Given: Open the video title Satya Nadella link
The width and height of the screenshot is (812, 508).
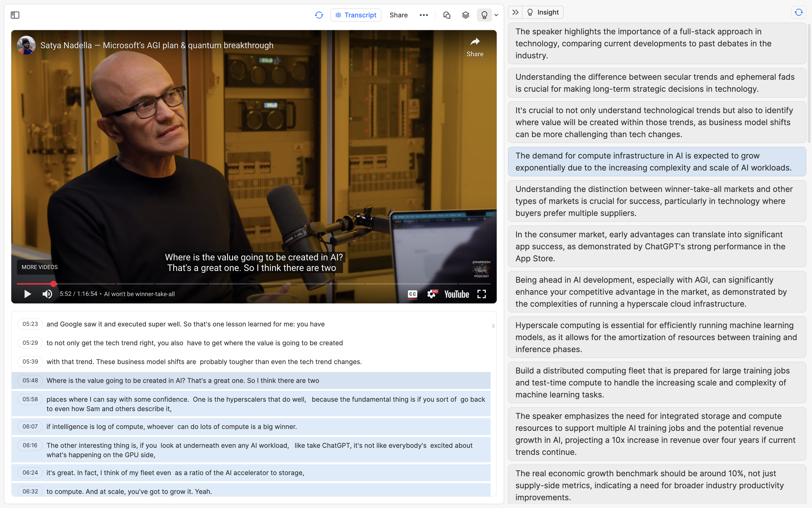Looking at the screenshot, I should click(x=157, y=45).
